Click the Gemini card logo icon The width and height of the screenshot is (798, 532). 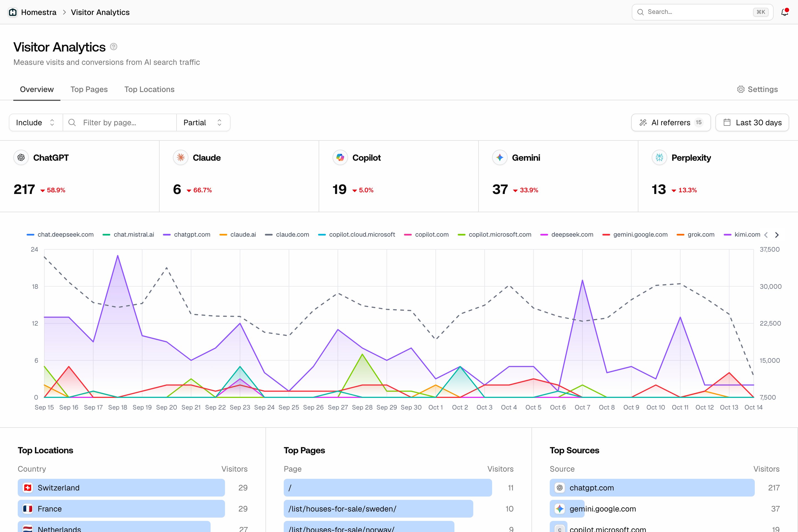(x=499, y=157)
